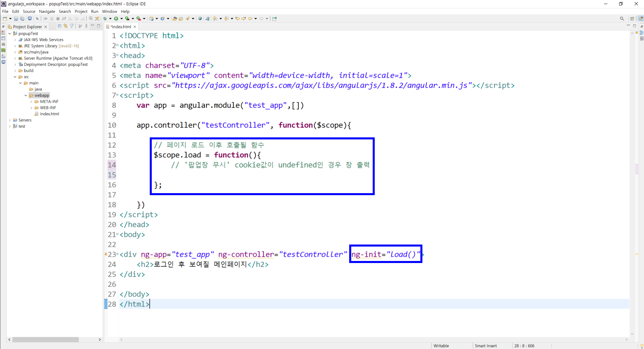Open the File menu
The width and height of the screenshot is (644, 349).
tap(5, 11)
